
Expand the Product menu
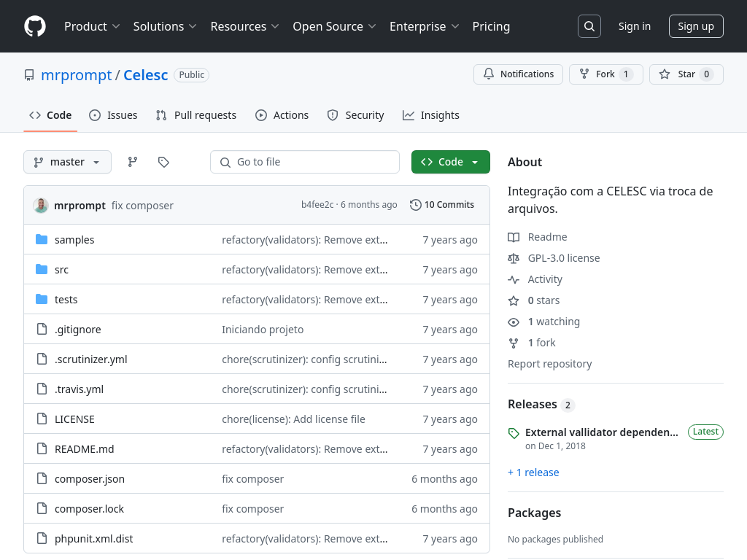click(x=92, y=26)
